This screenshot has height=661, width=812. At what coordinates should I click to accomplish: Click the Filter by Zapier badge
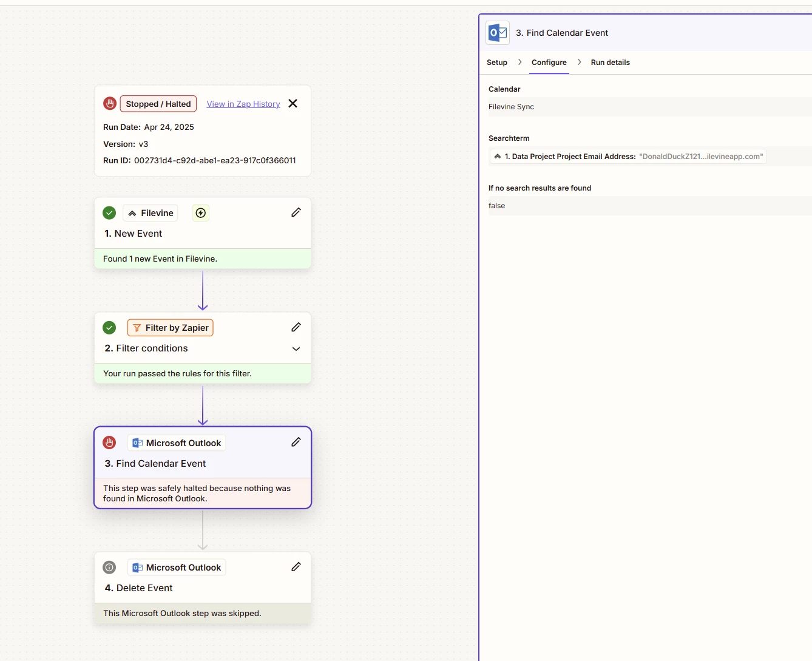click(171, 328)
